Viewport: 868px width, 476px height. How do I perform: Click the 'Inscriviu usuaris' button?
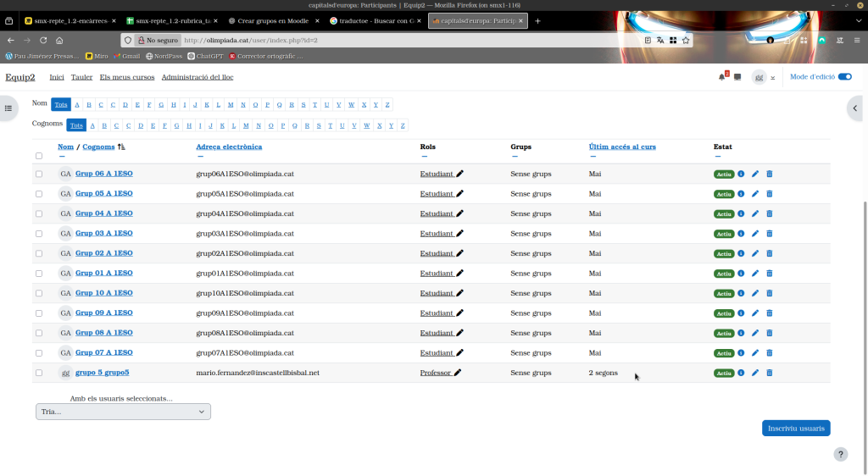pos(796,429)
